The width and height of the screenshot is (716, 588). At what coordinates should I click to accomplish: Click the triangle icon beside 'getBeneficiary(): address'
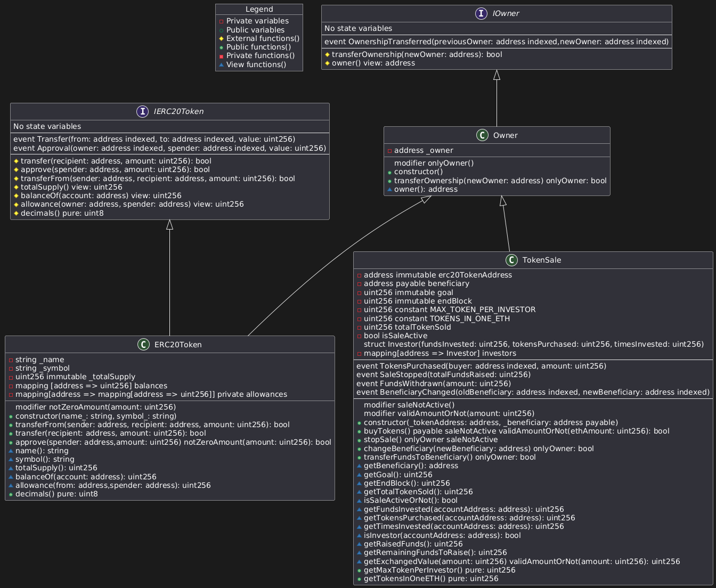coord(359,466)
